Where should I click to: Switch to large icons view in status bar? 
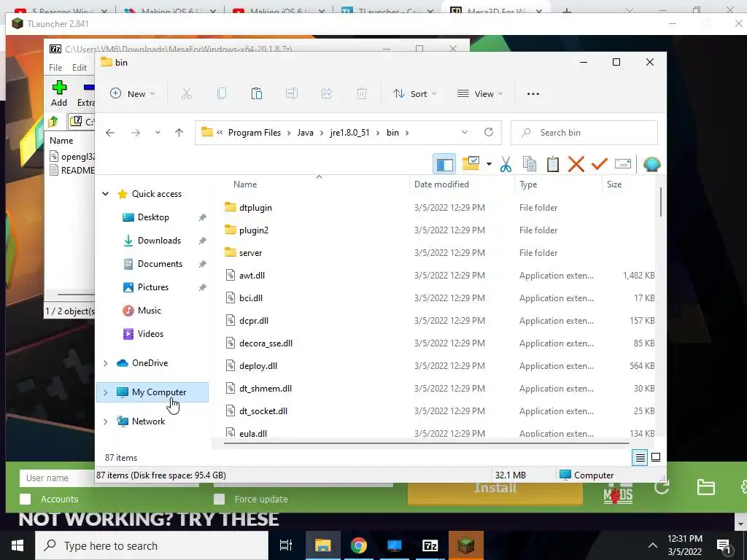click(656, 457)
